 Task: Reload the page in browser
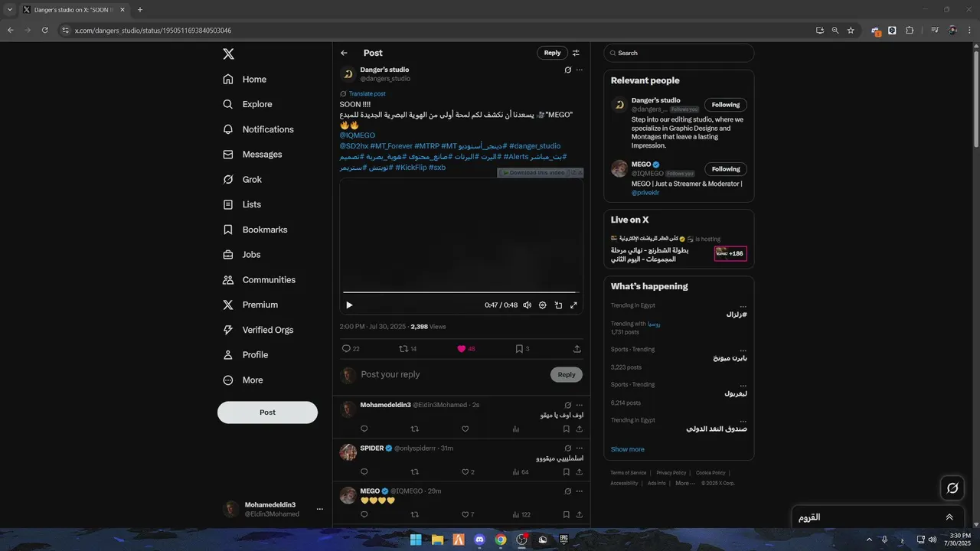point(44,31)
